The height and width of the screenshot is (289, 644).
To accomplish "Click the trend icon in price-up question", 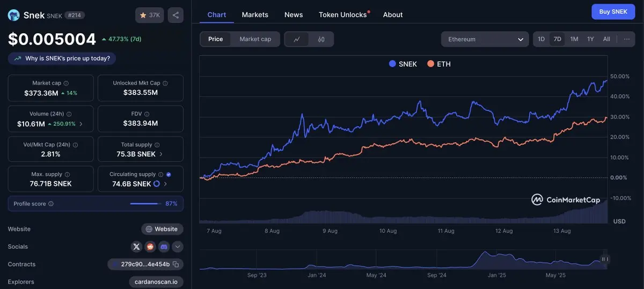I will click(x=18, y=58).
